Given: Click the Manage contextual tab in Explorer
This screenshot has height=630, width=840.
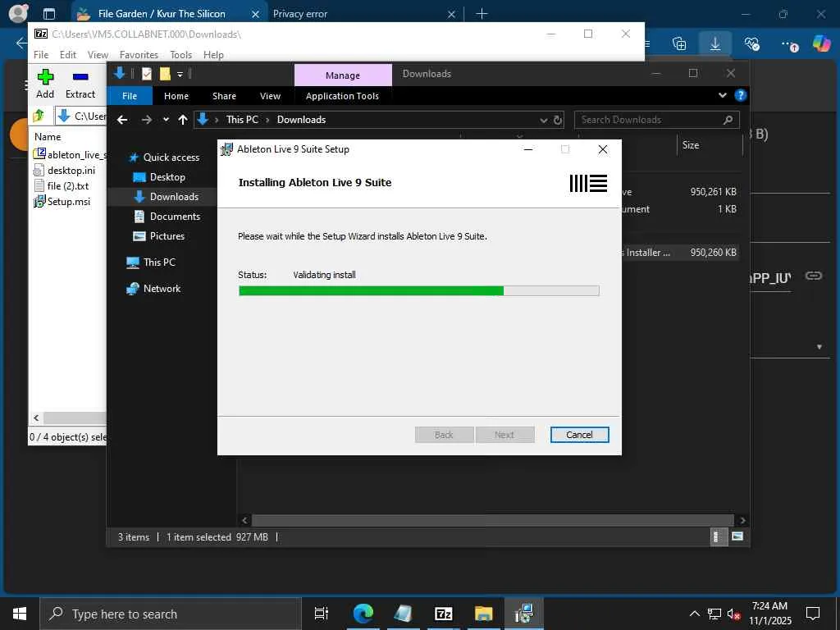Looking at the screenshot, I should (343, 75).
